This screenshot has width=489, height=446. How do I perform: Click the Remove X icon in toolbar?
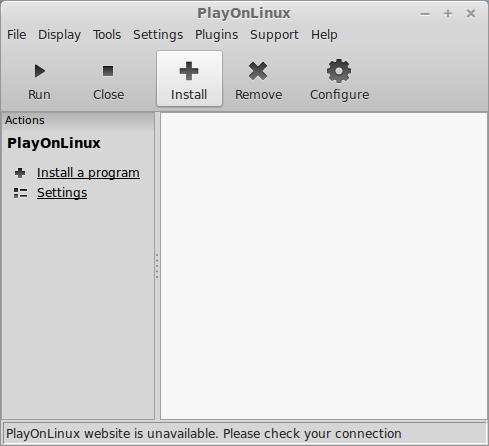click(x=258, y=71)
